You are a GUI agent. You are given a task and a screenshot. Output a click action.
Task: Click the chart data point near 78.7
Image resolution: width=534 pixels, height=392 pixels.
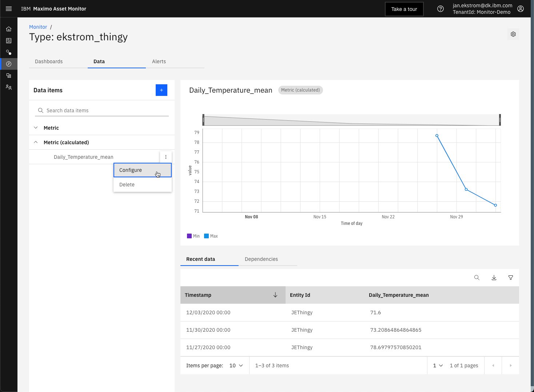437,136
